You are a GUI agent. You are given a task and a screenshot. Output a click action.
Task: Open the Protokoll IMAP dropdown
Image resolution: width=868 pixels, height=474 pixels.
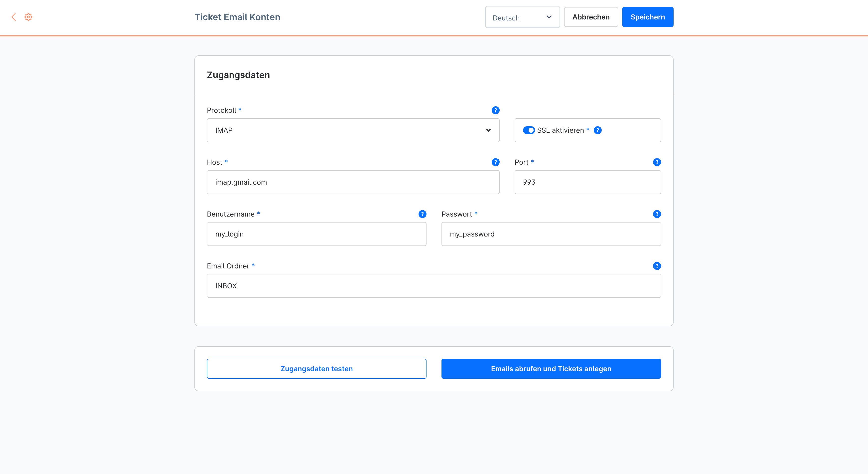(353, 130)
